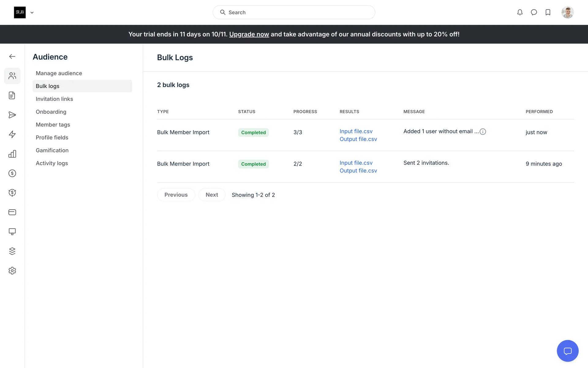Download Output file.csv for the 3/3 import

click(x=358, y=139)
